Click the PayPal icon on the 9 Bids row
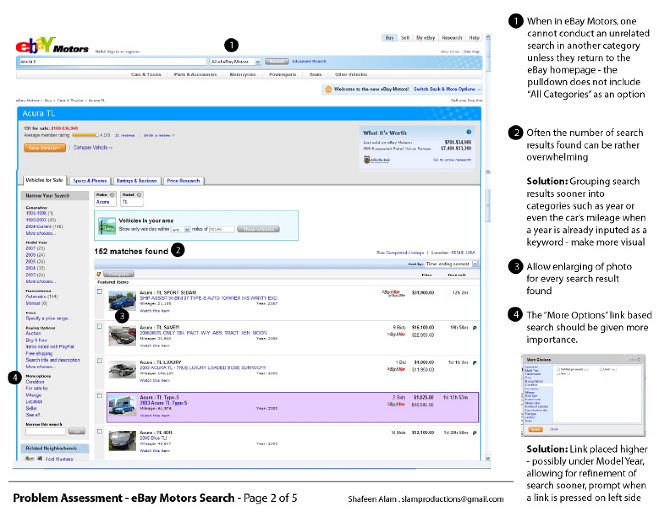The width and height of the screenshot is (670, 517). [x=475, y=328]
